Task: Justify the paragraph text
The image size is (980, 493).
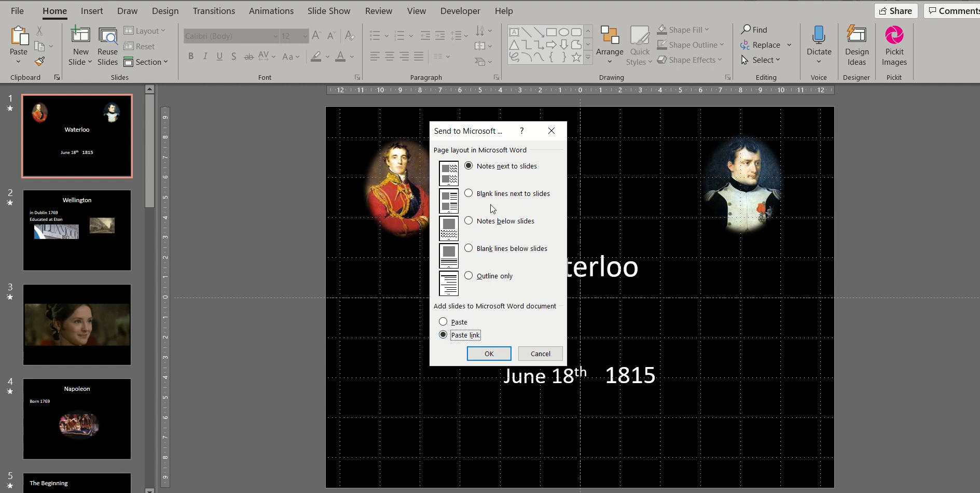Action: (419, 56)
